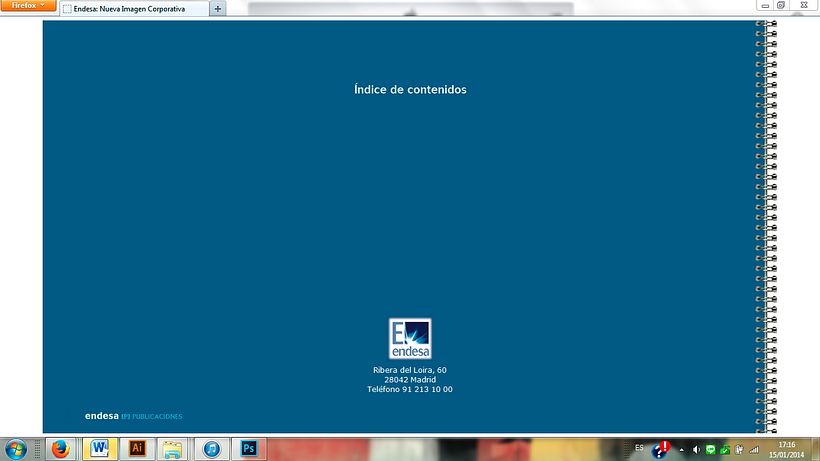The image size is (820, 461).
Task: Open a new tab with the plus button
Action: [x=218, y=9]
